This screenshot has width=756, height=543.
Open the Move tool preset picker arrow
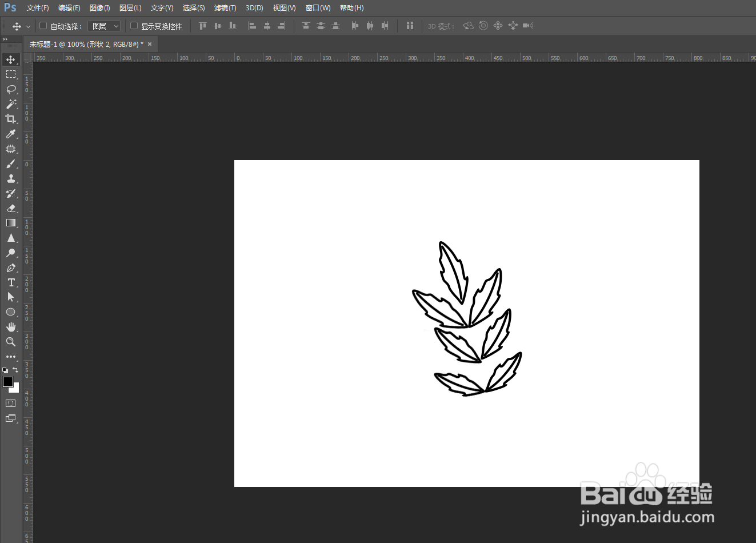click(28, 26)
